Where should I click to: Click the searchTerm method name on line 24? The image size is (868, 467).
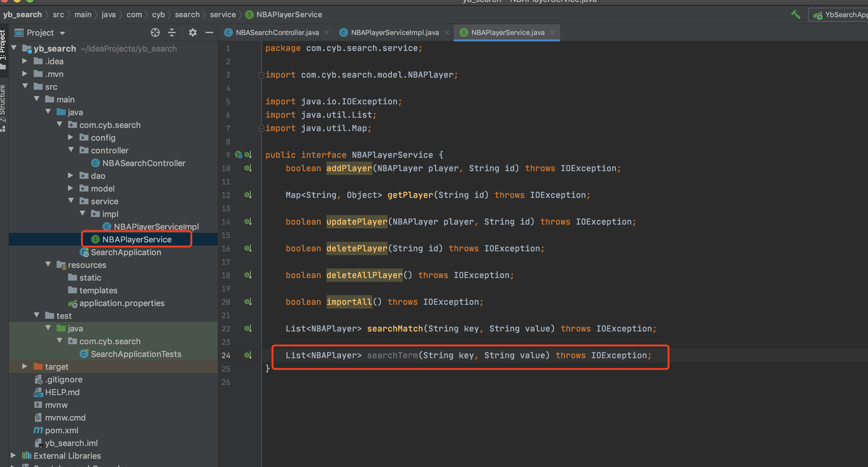pos(392,355)
